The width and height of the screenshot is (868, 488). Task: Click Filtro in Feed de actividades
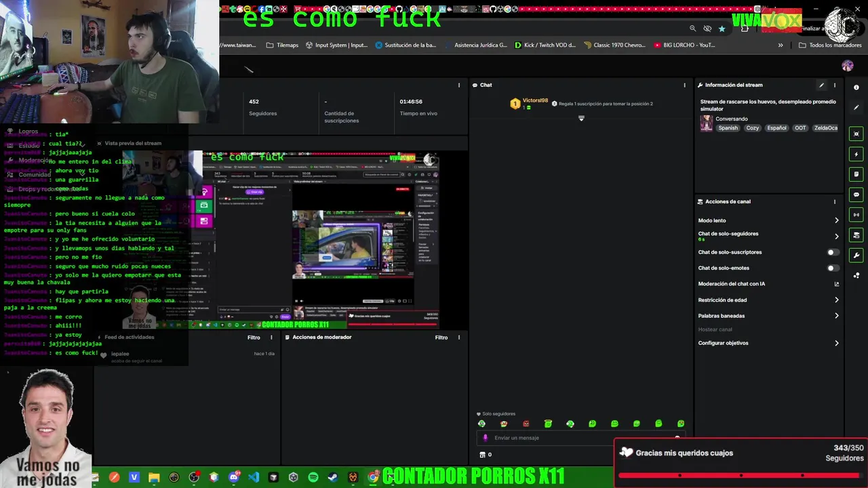(x=254, y=338)
